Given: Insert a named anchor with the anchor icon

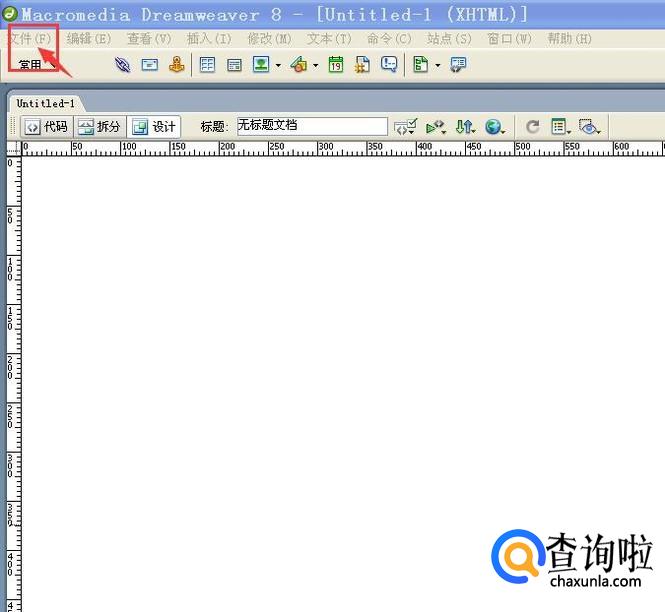Looking at the screenshot, I should click(x=177, y=65).
